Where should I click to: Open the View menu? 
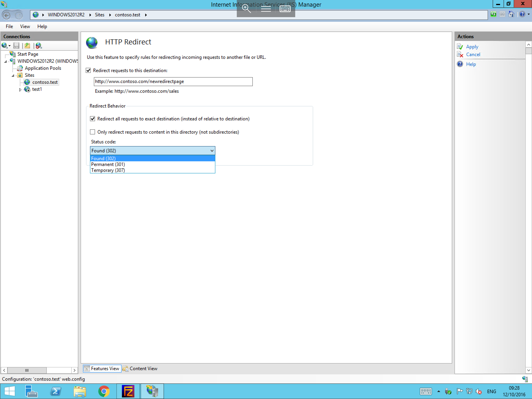pos(25,26)
